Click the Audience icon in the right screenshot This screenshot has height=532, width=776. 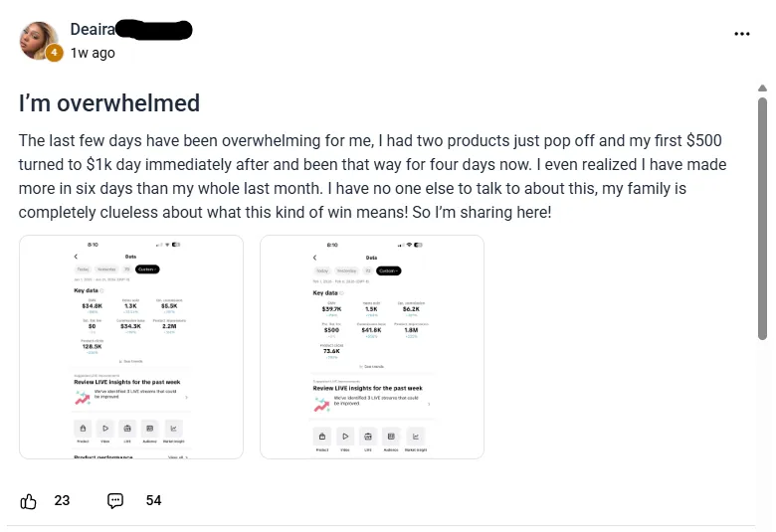391,436
